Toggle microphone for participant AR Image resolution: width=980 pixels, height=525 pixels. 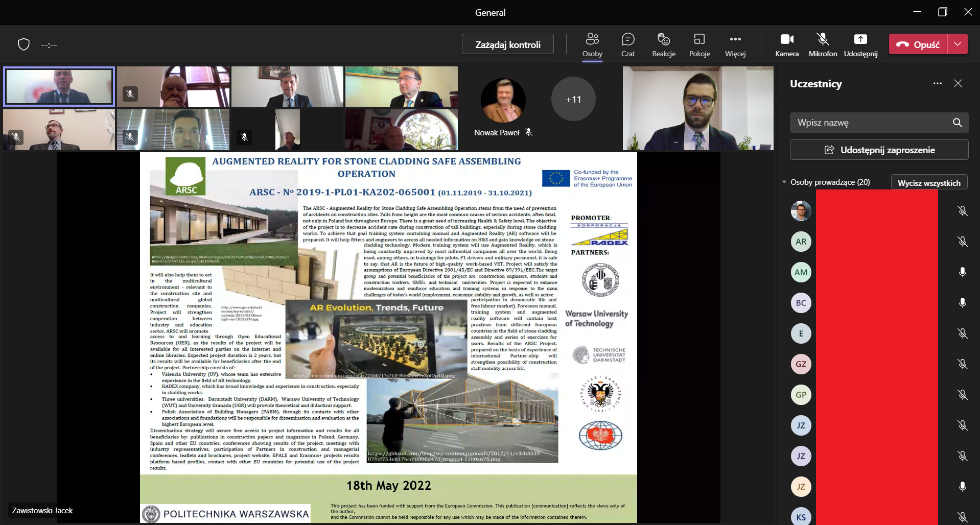pyautogui.click(x=962, y=242)
